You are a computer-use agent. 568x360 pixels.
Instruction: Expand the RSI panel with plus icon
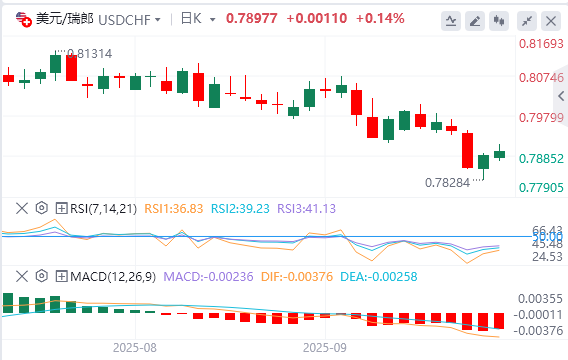tap(62, 208)
